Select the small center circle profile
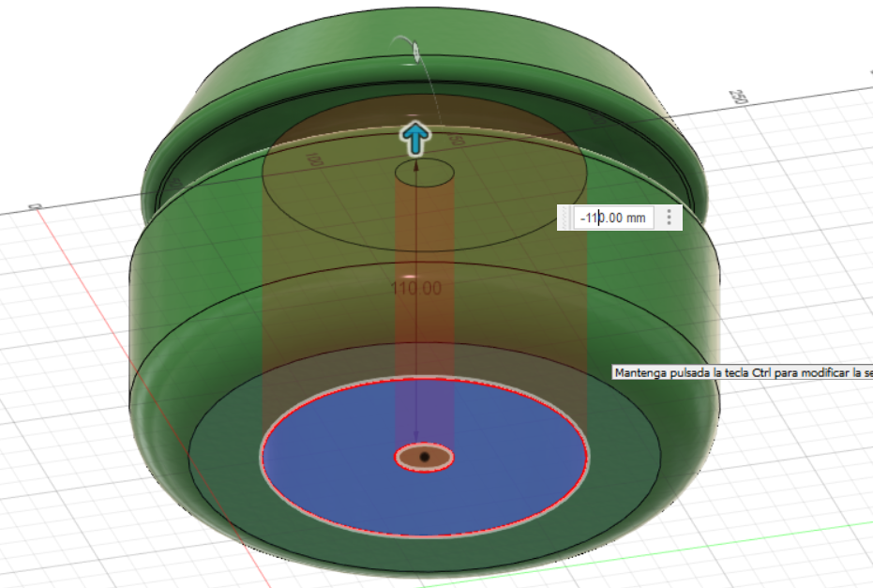The image size is (873, 588). tap(424, 457)
